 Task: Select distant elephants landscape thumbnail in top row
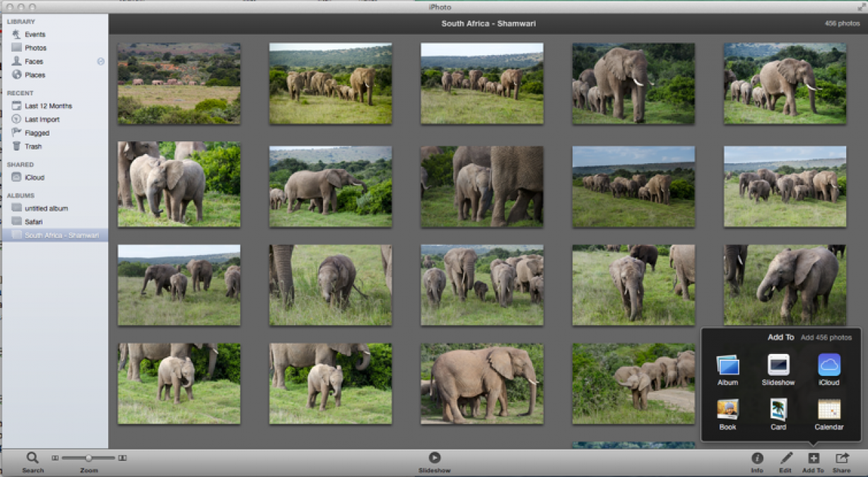179,83
